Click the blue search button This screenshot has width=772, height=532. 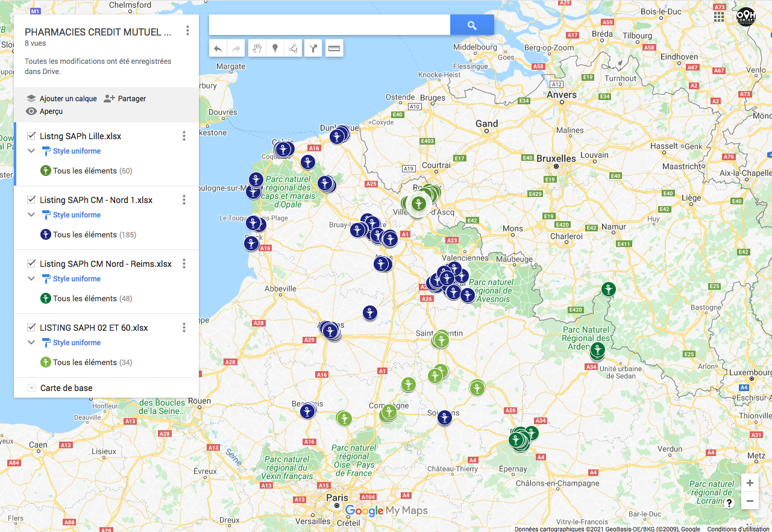[x=472, y=25]
